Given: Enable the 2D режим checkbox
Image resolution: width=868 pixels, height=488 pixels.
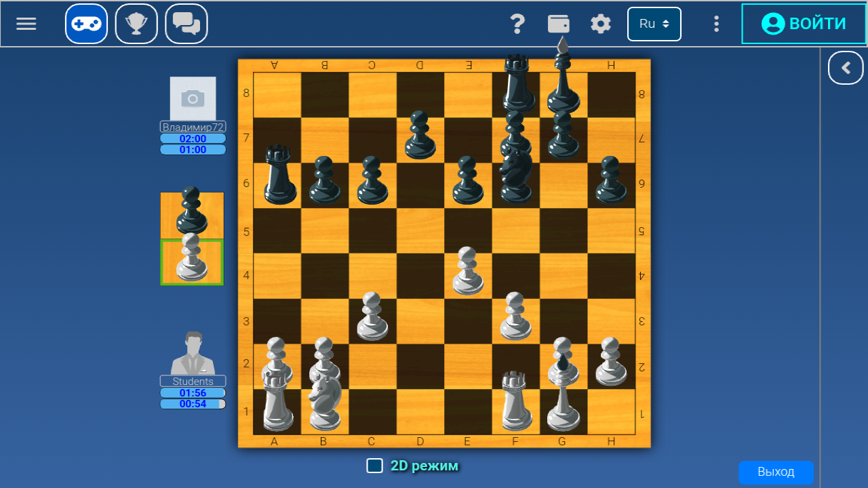Looking at the screenshot, I should coord(374,466).
